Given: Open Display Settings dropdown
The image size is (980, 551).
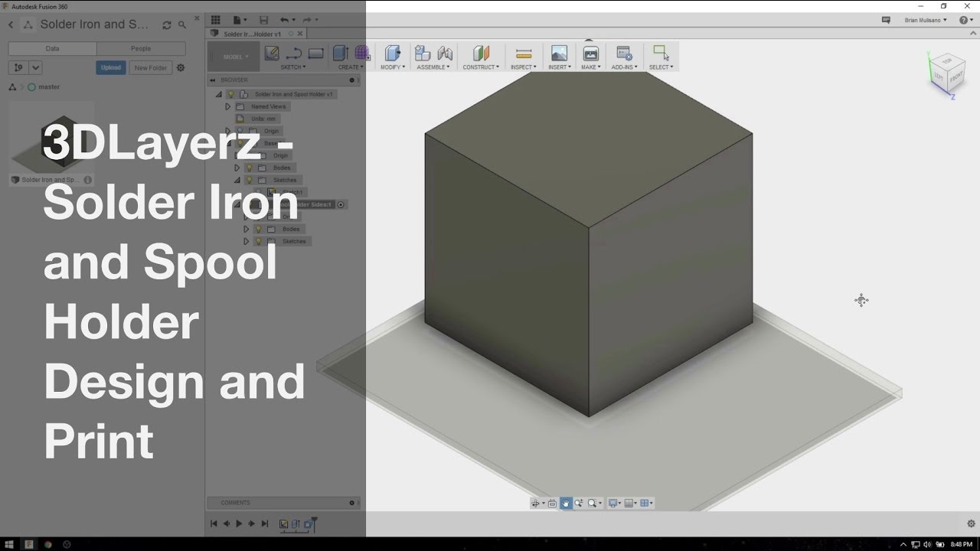Looking at the screenshot, I should pos(615,503).
